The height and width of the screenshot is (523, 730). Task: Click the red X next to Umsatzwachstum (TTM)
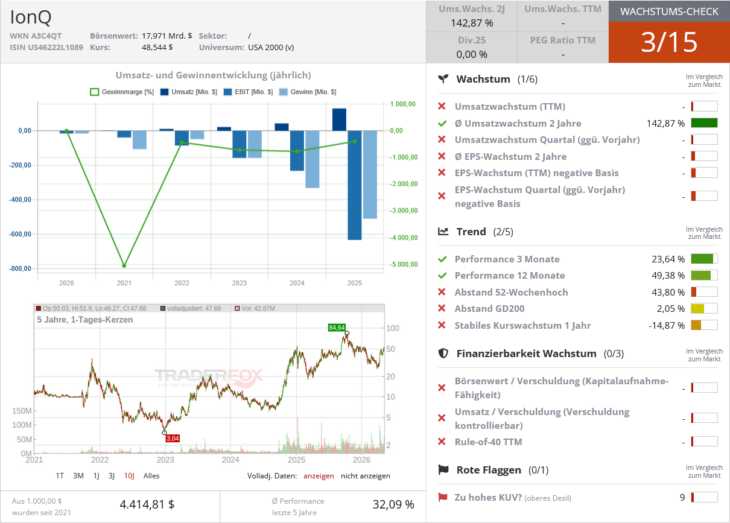point(442,106)
